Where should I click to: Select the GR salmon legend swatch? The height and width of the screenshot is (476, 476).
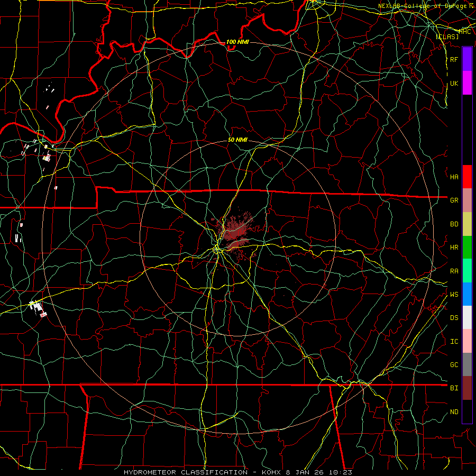(467, 200)
